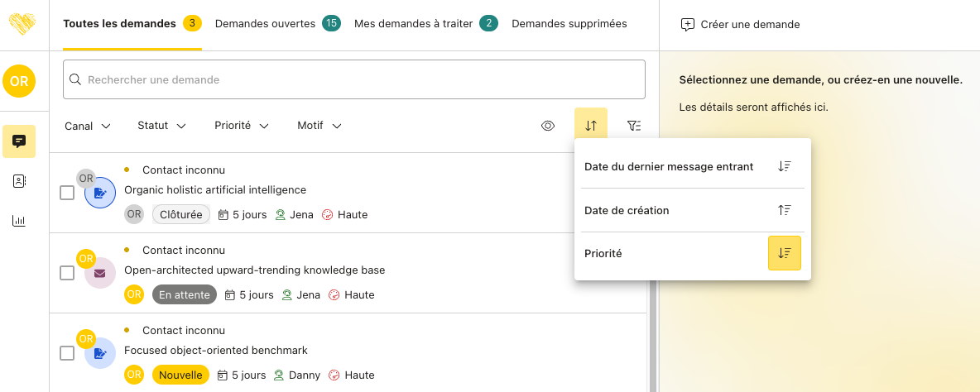Click the heart logo at top left
The image size is (980, 392).
(22, 23)
